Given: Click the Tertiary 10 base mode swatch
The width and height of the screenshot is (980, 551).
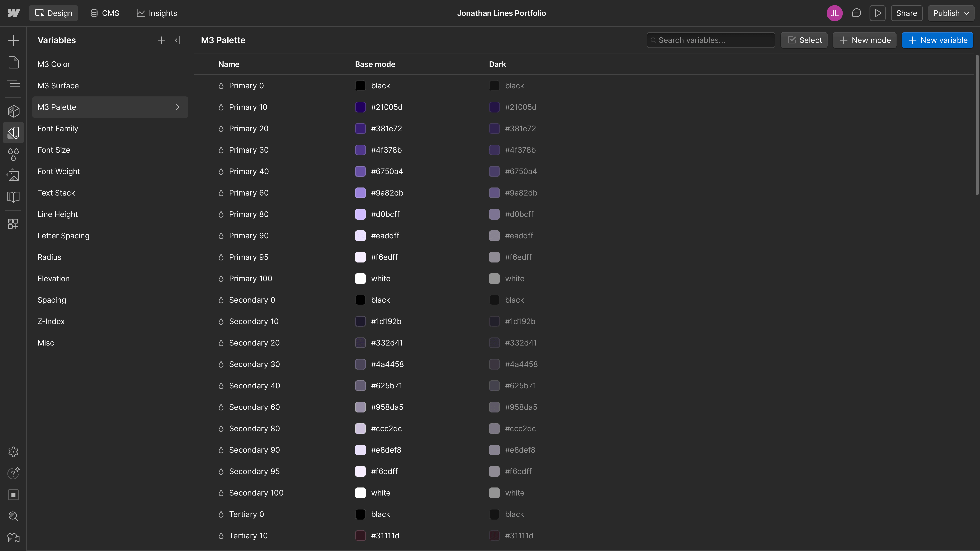Looking at the screenshot, I should tap(360, 536).
